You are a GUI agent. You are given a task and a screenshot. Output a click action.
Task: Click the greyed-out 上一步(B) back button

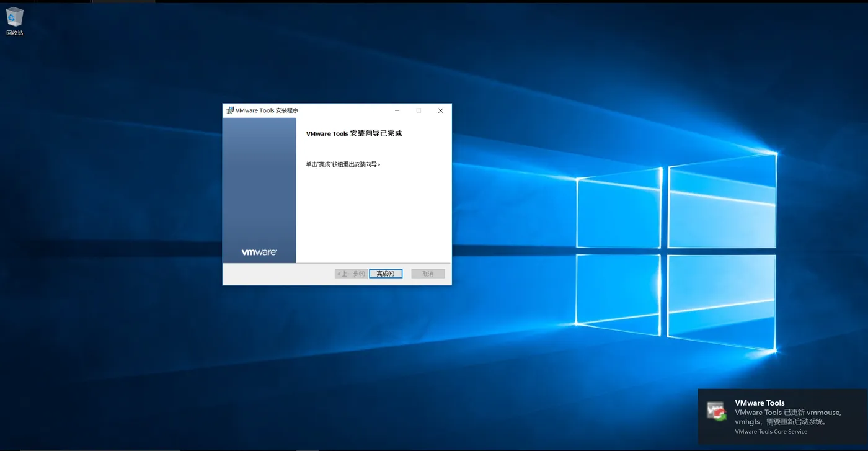coord(351,274)
